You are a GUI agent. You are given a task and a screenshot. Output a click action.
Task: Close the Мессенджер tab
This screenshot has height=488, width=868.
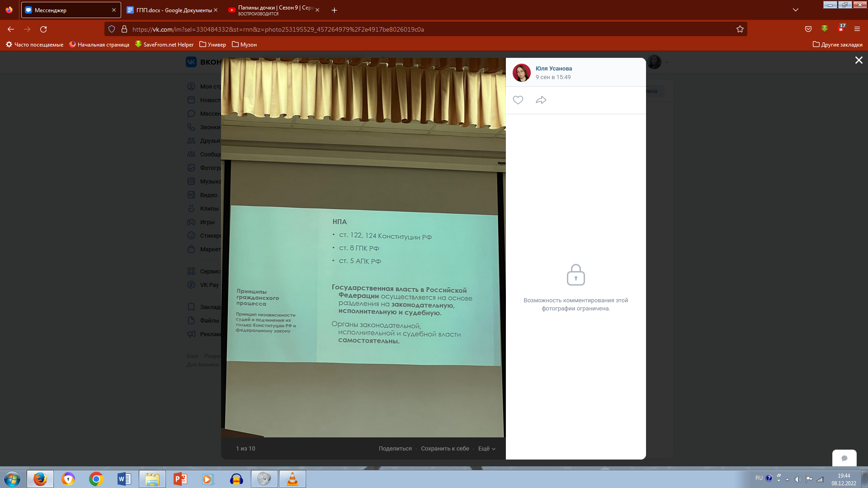click(x=114, y=10)
